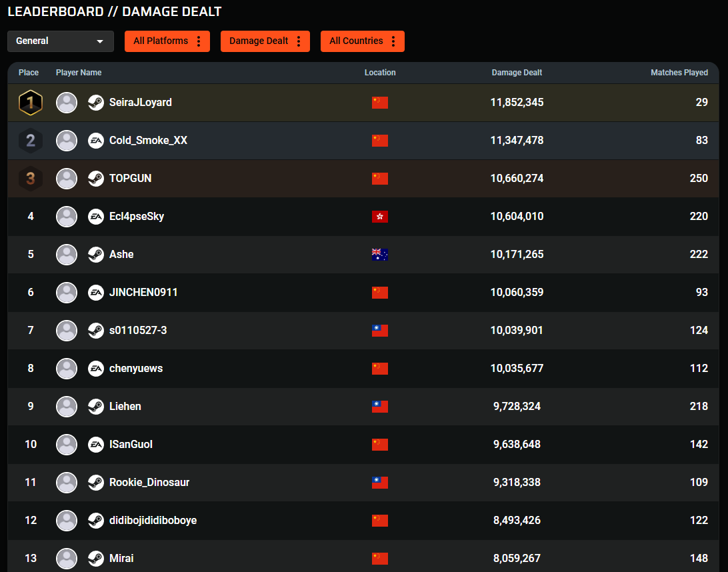Open the General category dropdown

coord(61,41)
